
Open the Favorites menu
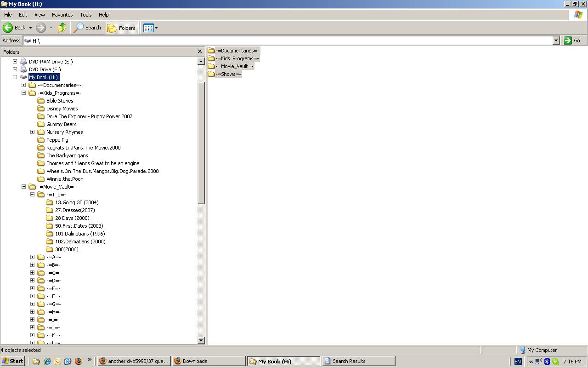pyautogui.click(x=62, y=15)
